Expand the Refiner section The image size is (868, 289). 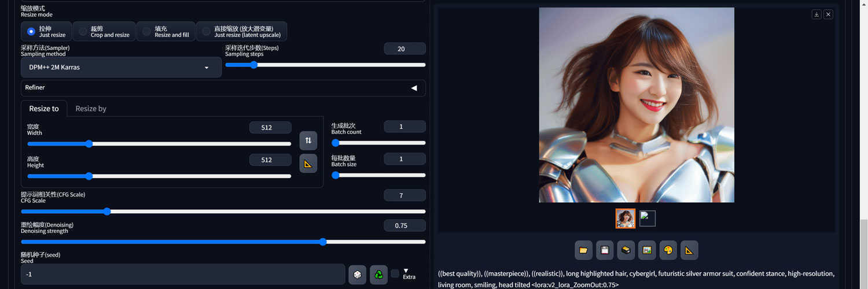(223, 88)
